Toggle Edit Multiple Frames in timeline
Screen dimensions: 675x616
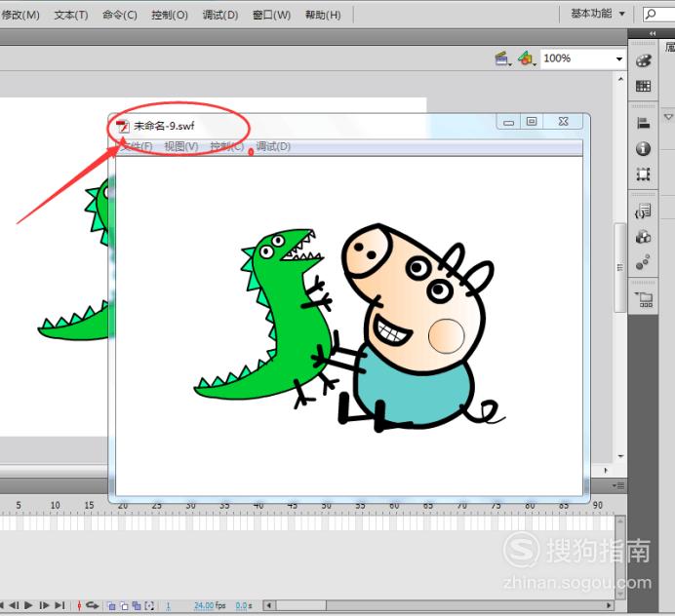[x=137, y=605]
